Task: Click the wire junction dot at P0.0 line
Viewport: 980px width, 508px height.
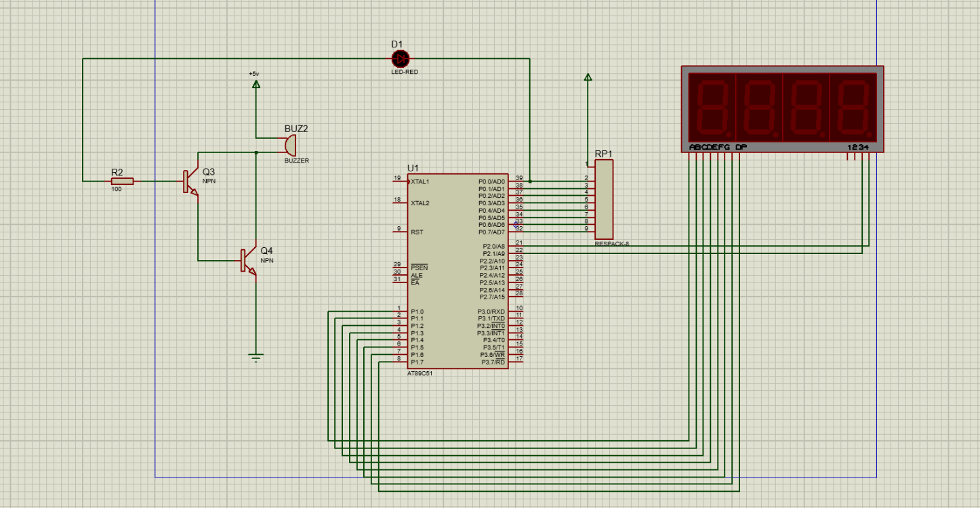Action: (530, 182)
